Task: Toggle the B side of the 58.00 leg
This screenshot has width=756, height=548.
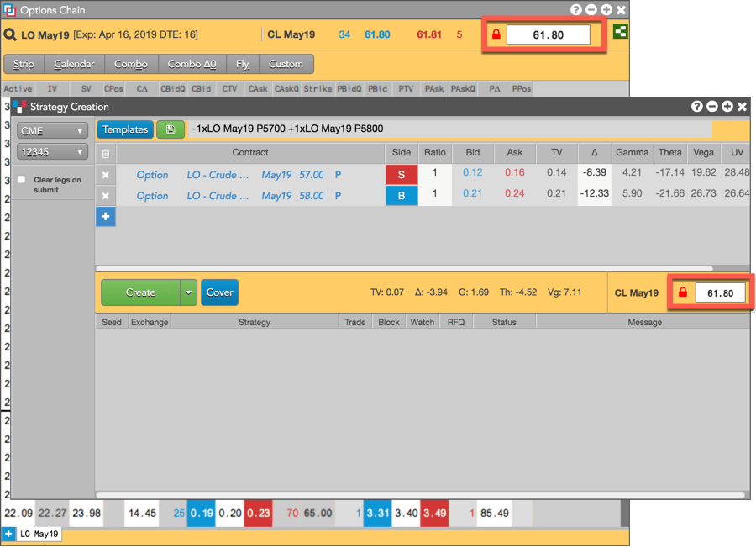Action: pyautogui.click(x=402, y=196)
